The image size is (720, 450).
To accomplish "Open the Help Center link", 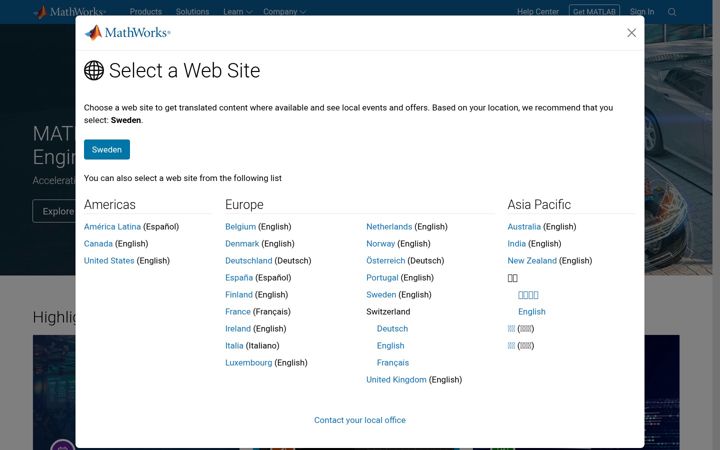I will 538,12.
